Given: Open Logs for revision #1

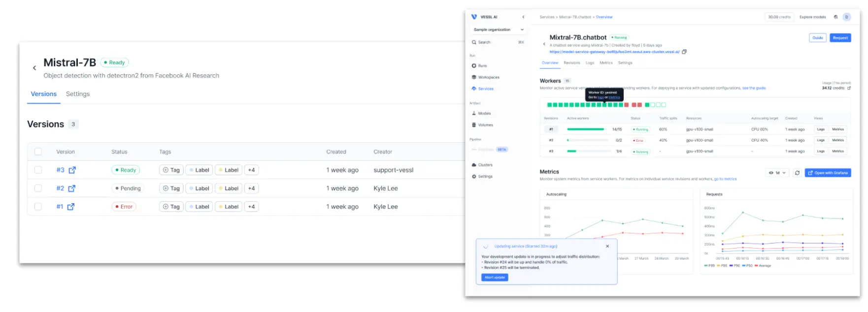Looking at the screenshot, I should pos(821,129).
